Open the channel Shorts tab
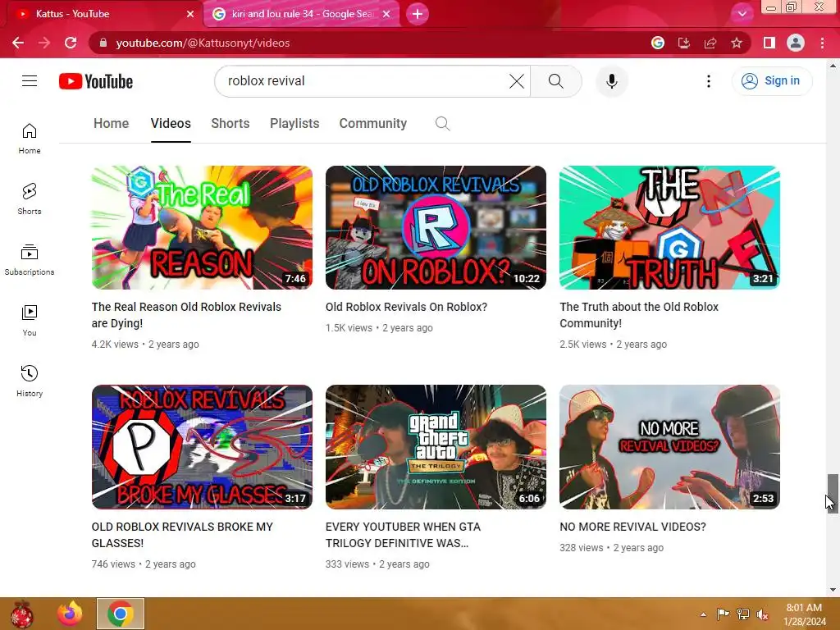The image size is (840, 630). (x=231, y=124)
